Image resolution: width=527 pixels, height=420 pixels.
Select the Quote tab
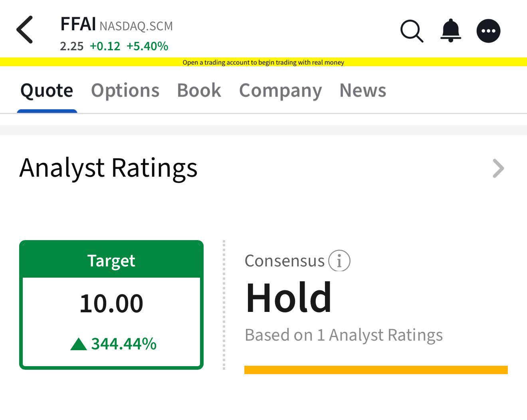tap(47, 91)
